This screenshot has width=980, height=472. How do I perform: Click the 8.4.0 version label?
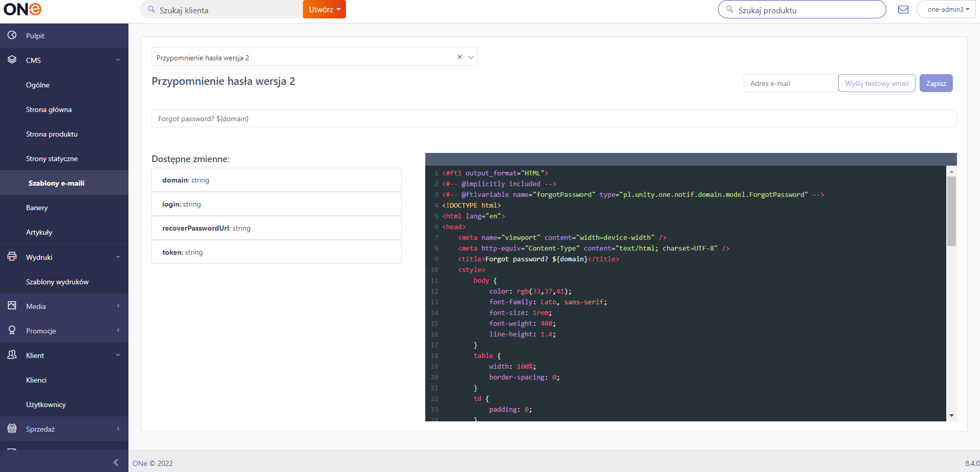pyautogui.click(x=972, y=463)
